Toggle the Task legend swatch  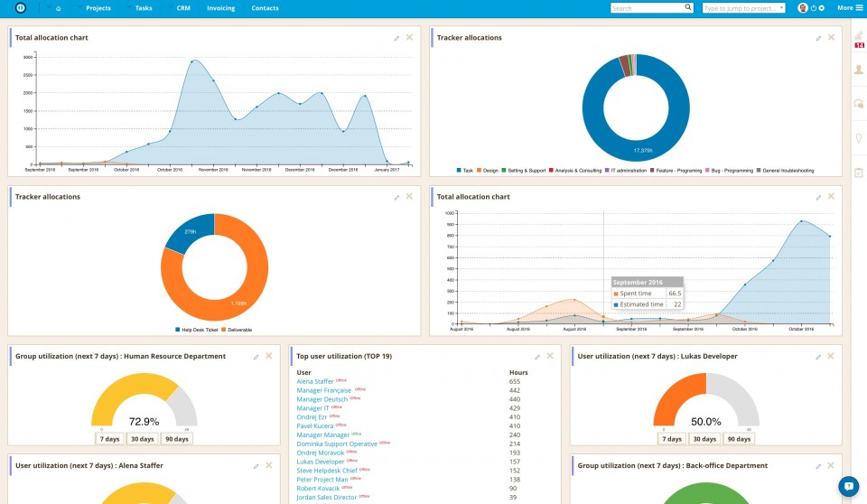(459, 171)
